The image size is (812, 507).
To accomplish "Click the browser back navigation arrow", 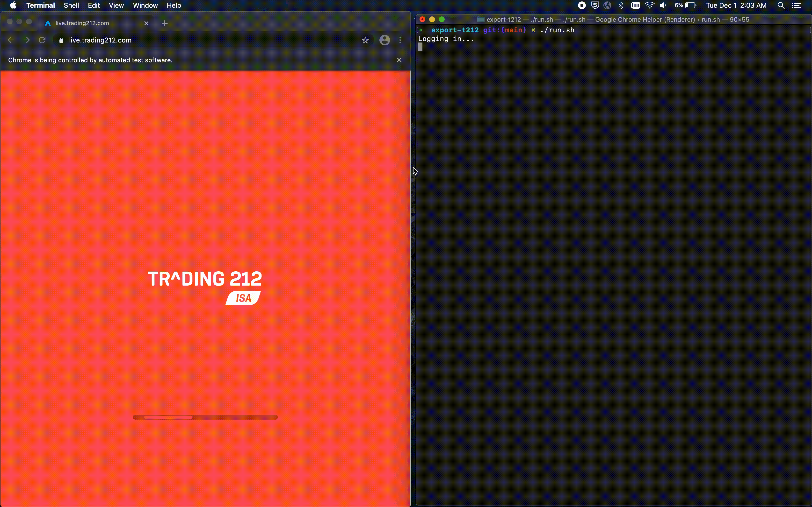I will point(11,40).
